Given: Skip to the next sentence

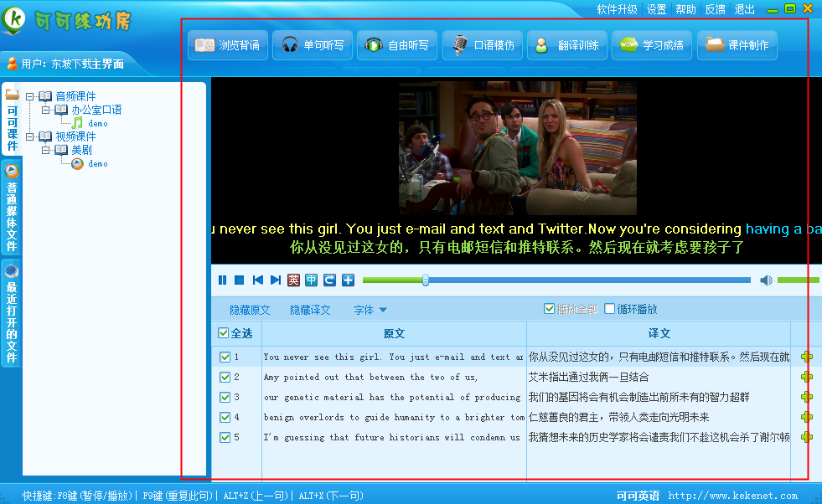Looking at the screenshot, I should tap(275, 280).
